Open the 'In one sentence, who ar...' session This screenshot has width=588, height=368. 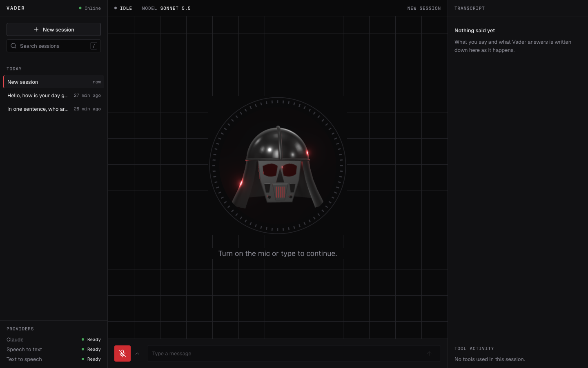click(x=53, y=109)
